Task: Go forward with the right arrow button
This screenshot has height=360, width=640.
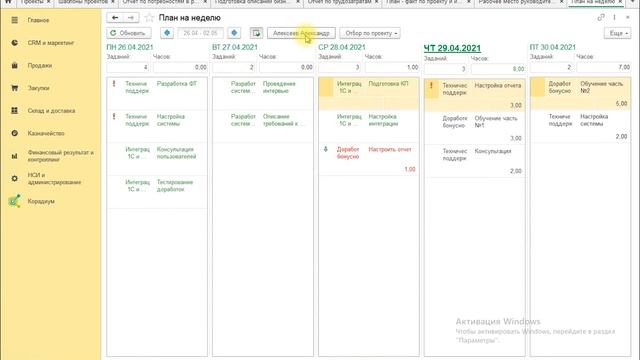Action: (131, 18)
